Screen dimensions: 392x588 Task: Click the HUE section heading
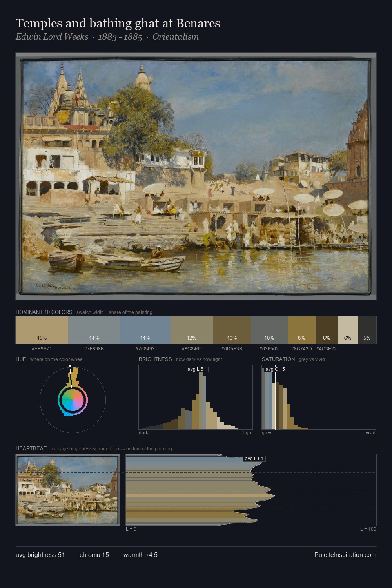coord(21,359)
